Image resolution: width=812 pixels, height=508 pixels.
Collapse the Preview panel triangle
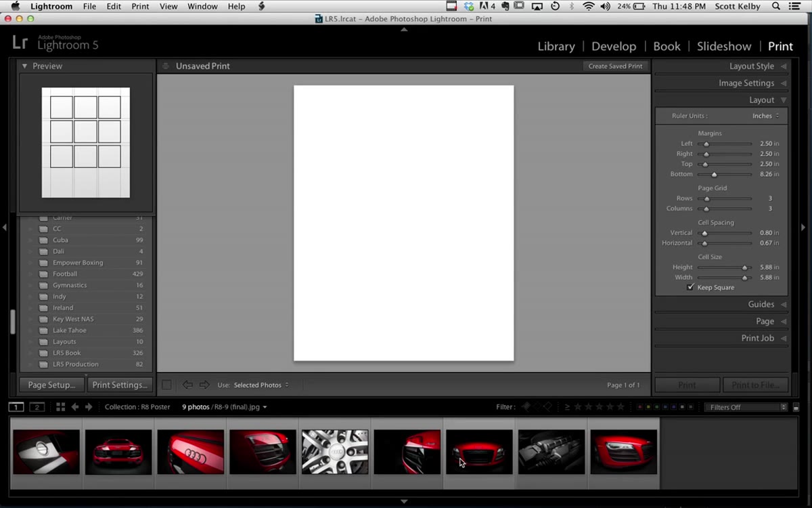pos(24,66)
